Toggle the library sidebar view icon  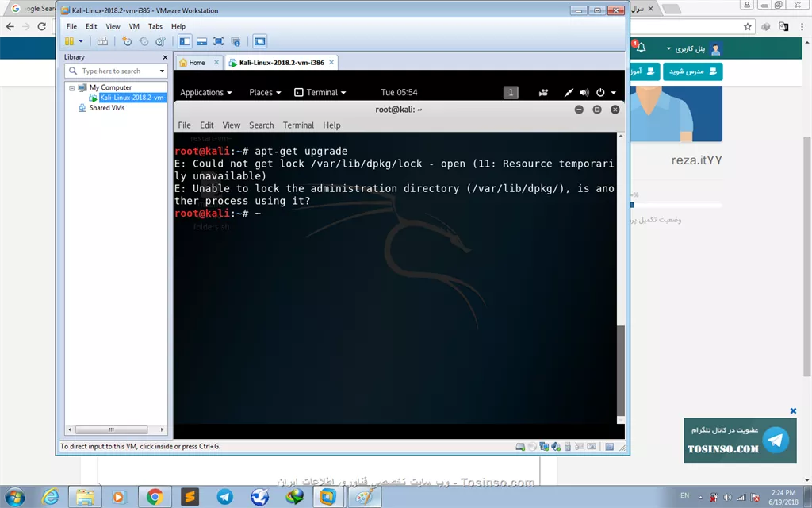click(185, 41)
